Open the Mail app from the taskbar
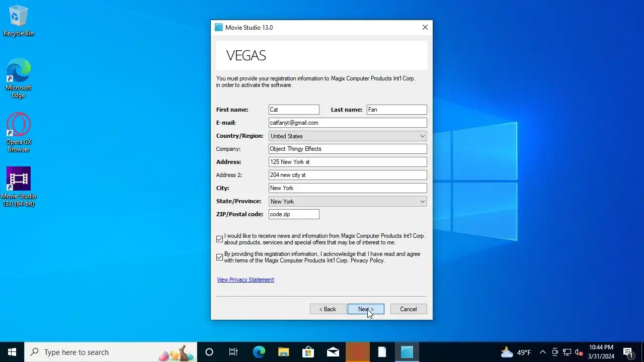The height and width of the screenshot is (362, 644). point(333,352)
